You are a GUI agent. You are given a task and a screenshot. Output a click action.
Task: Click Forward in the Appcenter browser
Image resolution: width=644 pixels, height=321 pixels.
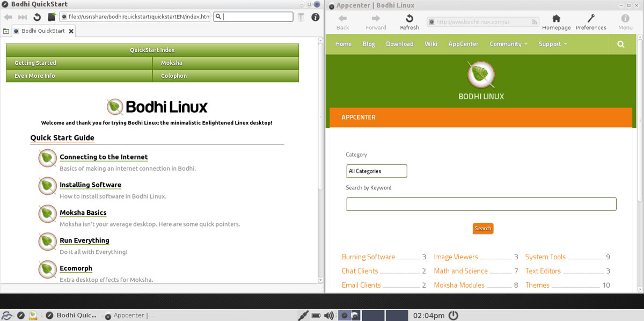(376, 22)
